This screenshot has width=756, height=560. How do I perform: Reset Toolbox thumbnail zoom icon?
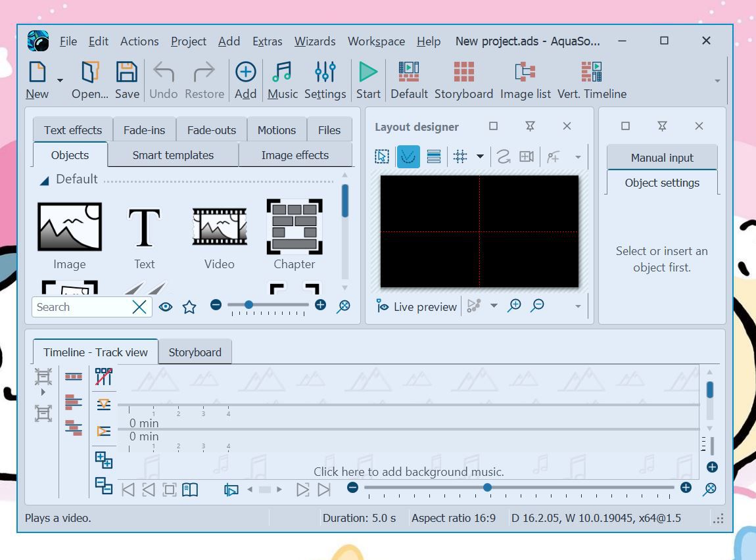click(343, 306)
